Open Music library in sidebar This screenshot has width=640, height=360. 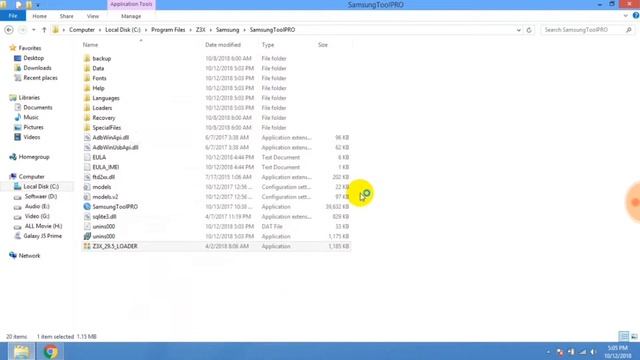(31, 117)
